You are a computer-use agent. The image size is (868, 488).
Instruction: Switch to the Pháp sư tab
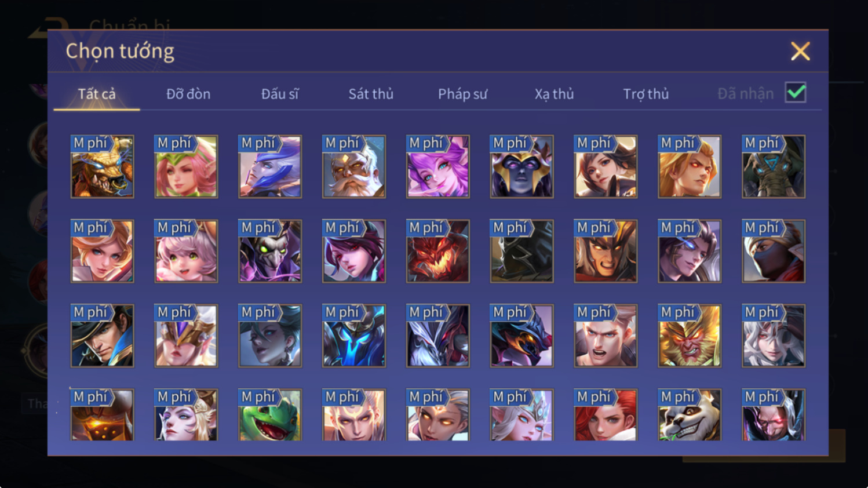click(x=462, y=94)
